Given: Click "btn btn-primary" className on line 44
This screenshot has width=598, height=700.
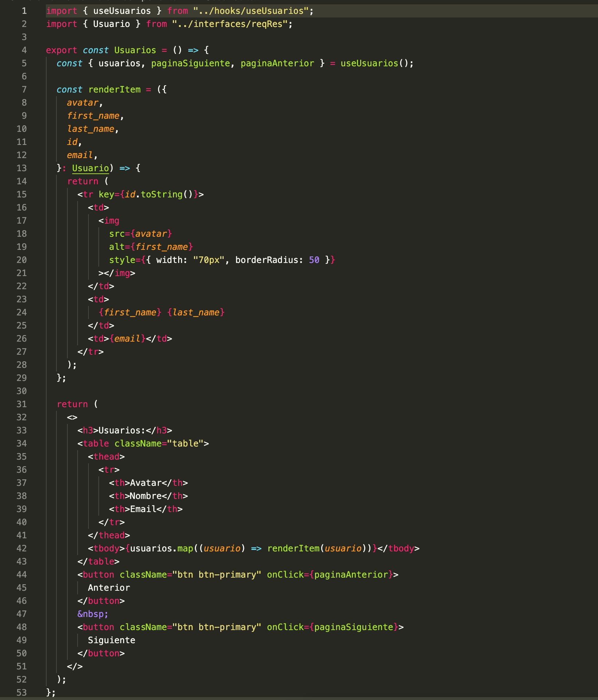Looking at the screenshot, I should (x=217, y=575).
